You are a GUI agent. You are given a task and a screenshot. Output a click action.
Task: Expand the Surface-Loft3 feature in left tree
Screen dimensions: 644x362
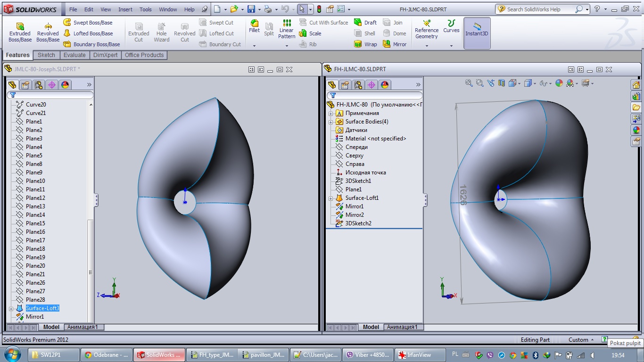[11, 308]
